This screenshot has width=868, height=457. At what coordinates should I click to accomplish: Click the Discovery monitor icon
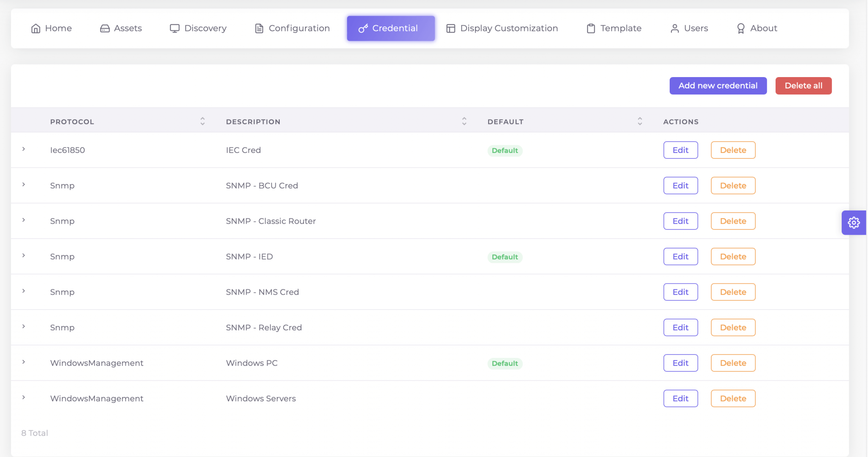click(x=175, y=28)
